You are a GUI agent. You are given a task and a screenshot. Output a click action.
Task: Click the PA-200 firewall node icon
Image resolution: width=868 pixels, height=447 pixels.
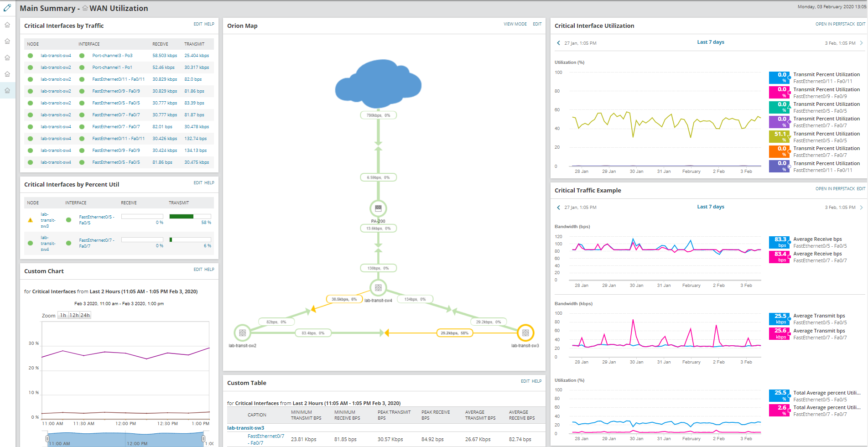pos(378,208)
